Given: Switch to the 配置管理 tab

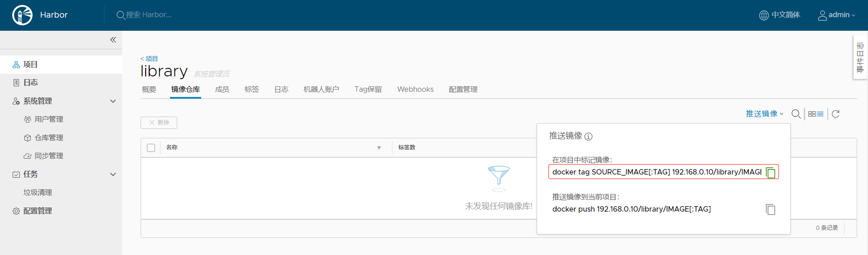Looking at the screenshot, I should coord(463,90).
